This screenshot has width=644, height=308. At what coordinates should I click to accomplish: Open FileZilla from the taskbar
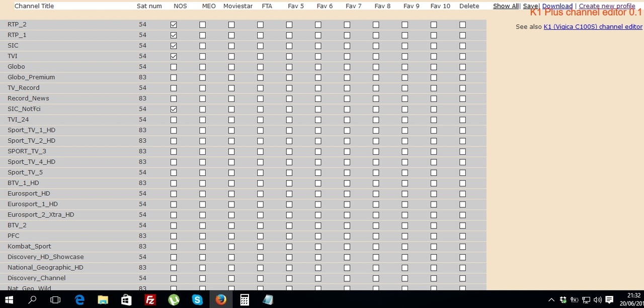[149, 300]
